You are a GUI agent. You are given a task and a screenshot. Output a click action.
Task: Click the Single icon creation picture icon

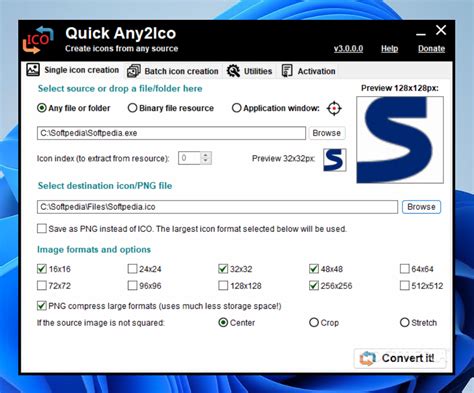coord(33,70)
